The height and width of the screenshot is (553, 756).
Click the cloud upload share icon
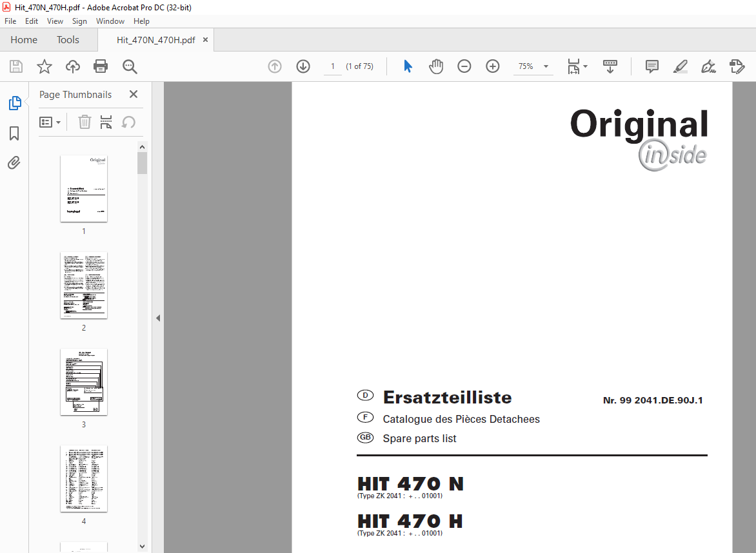[x=73, y=66]
